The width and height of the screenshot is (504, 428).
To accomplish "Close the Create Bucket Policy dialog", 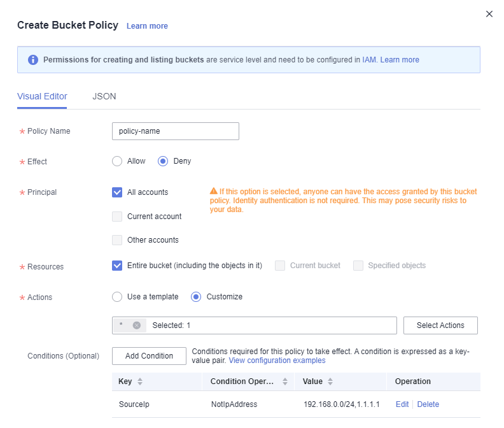I will 489,14.
